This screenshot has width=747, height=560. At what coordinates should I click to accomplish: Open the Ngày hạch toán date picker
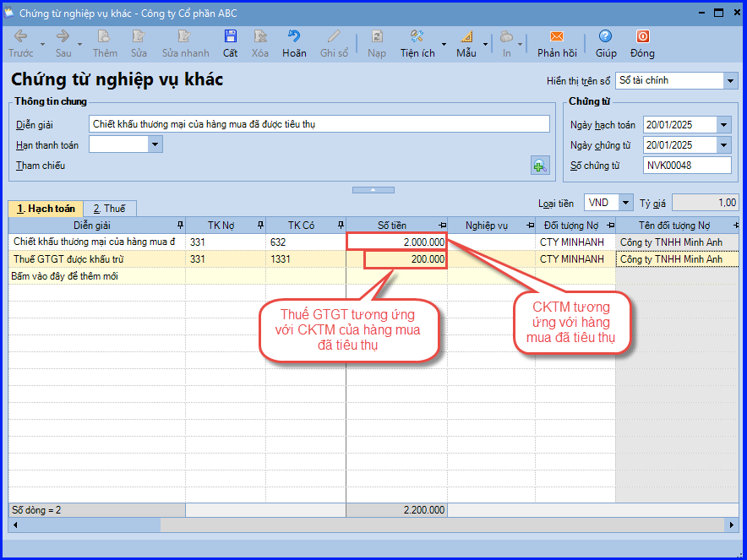[x=723, y=125]
